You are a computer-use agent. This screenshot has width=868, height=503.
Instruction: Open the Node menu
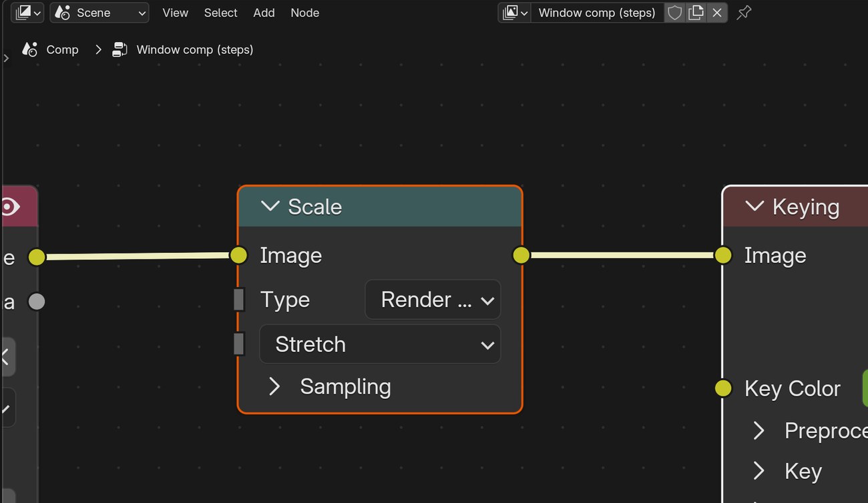(305, 13)
